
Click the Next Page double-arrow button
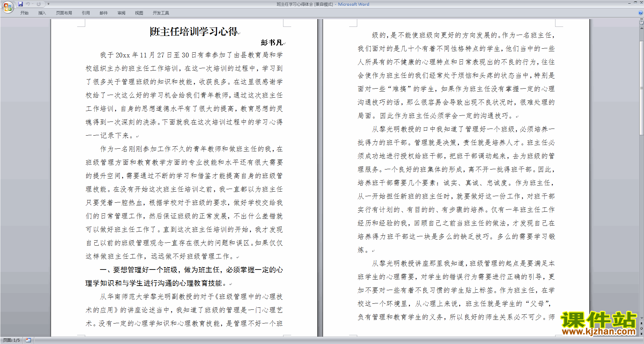pyautogui.click(x=641, y=334)
